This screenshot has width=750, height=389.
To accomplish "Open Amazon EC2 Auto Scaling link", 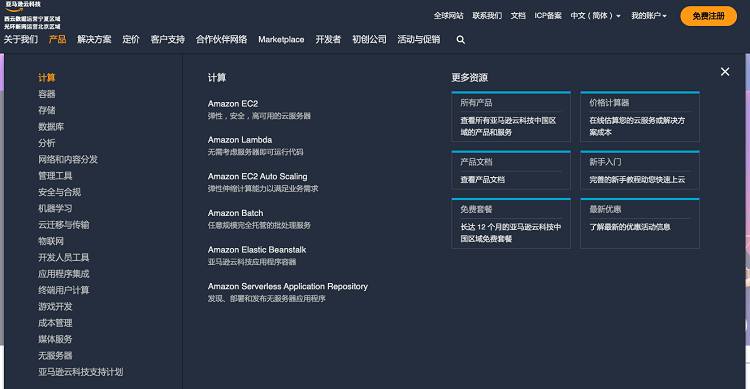I will [257, 177].
